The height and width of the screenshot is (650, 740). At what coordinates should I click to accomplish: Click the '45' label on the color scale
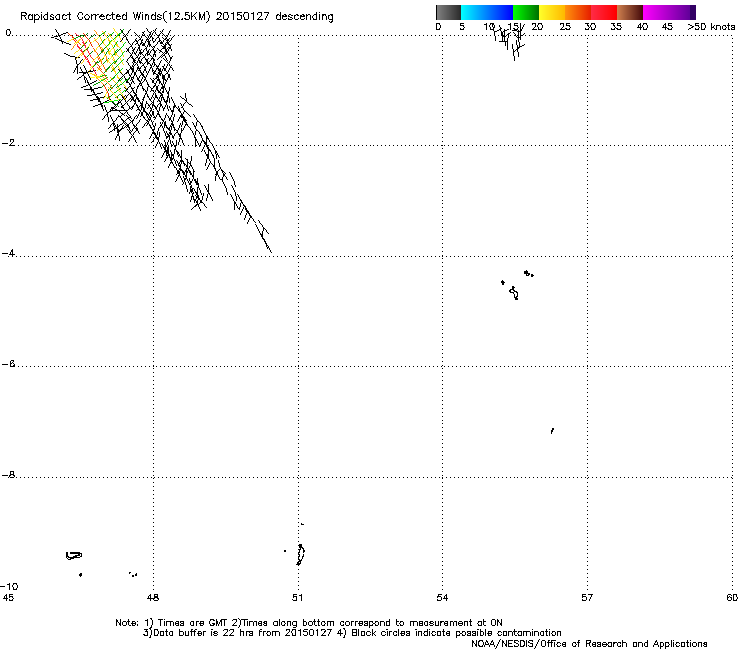tap(667, 27)
